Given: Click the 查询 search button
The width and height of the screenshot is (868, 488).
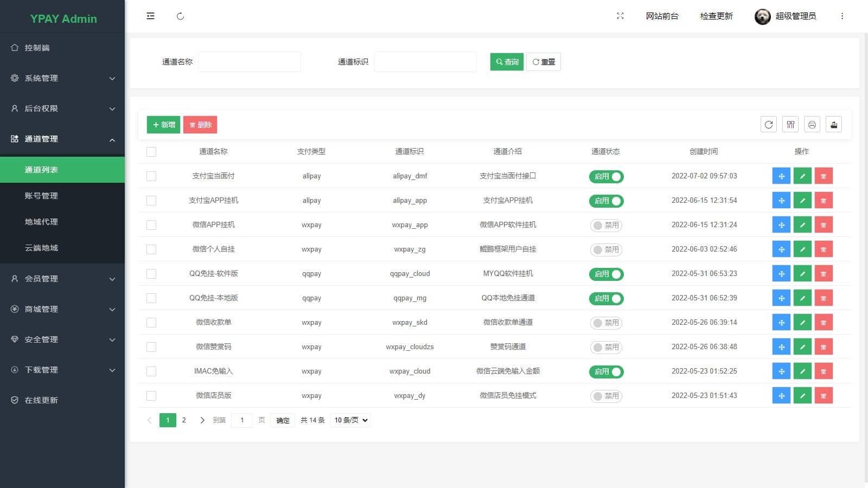Looking at the screenshot, I should click(506, 62).
